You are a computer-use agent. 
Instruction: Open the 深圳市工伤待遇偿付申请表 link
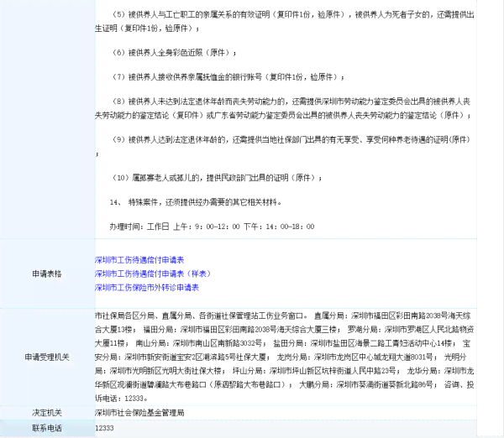pyautogui.click(x=139, y=260)
